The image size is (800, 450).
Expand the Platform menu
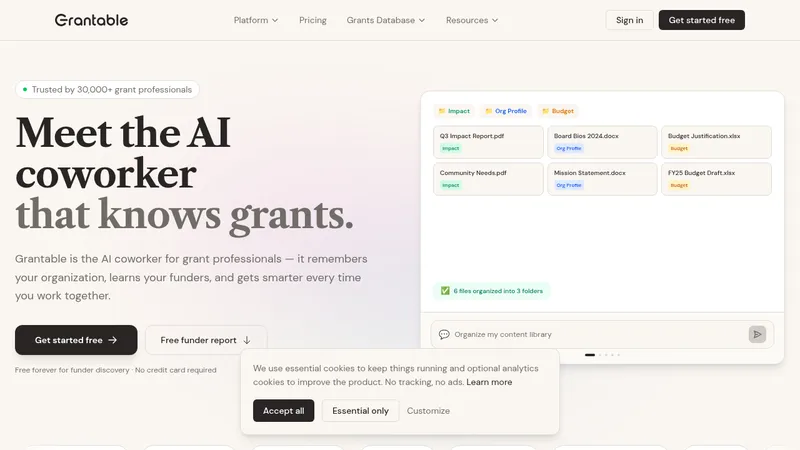point(256,20)
